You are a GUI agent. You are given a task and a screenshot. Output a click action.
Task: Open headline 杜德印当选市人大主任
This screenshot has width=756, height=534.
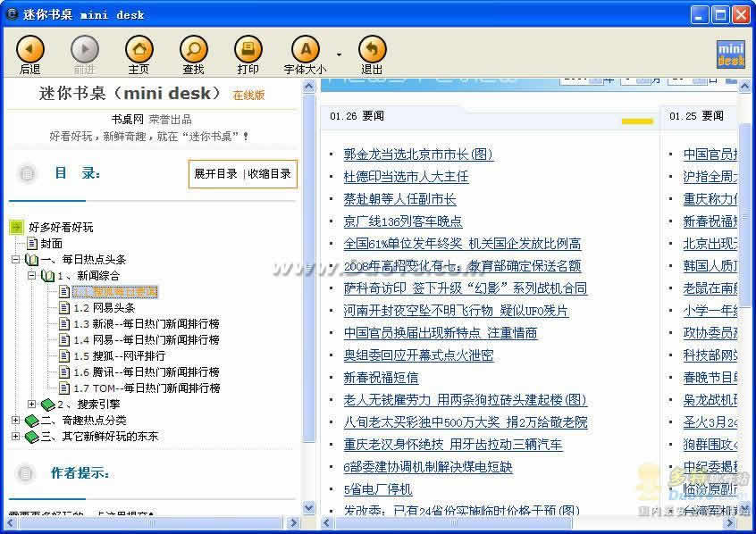point(406,177)
